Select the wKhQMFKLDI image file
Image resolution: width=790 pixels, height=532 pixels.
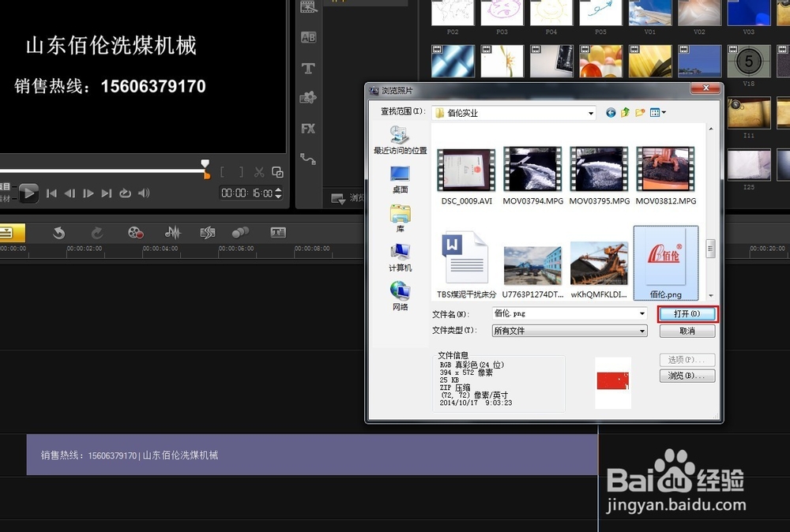click(x=599, y=270)
